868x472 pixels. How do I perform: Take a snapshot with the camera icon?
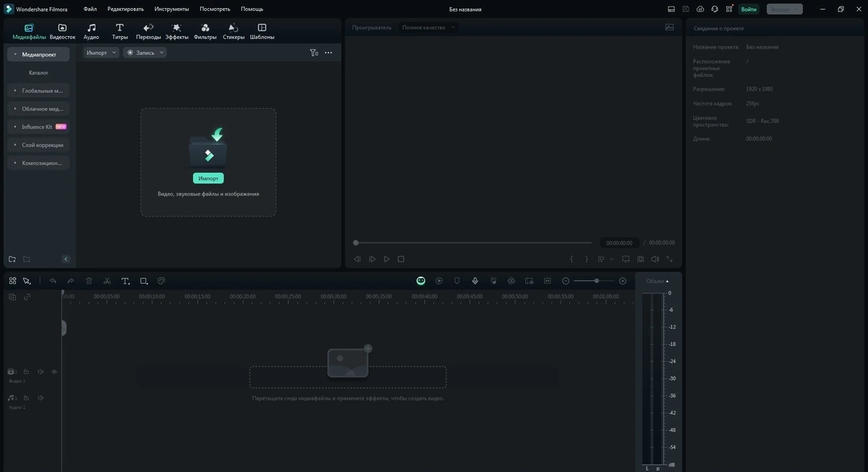click(640, 259)
